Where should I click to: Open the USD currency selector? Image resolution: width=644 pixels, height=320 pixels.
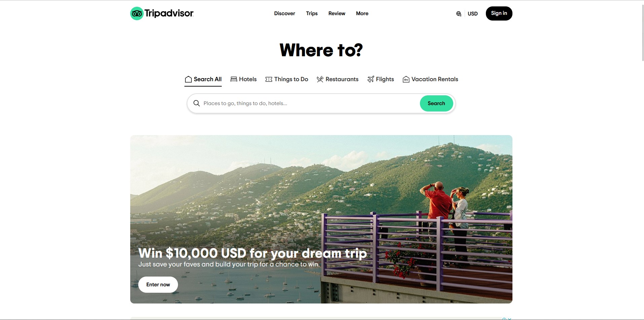(x=472, y=14)
